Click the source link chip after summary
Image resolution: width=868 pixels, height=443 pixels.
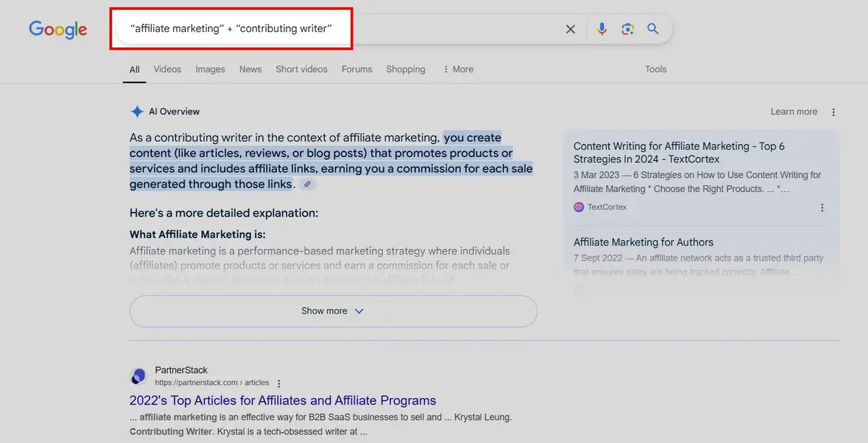[x=307, y=185]
